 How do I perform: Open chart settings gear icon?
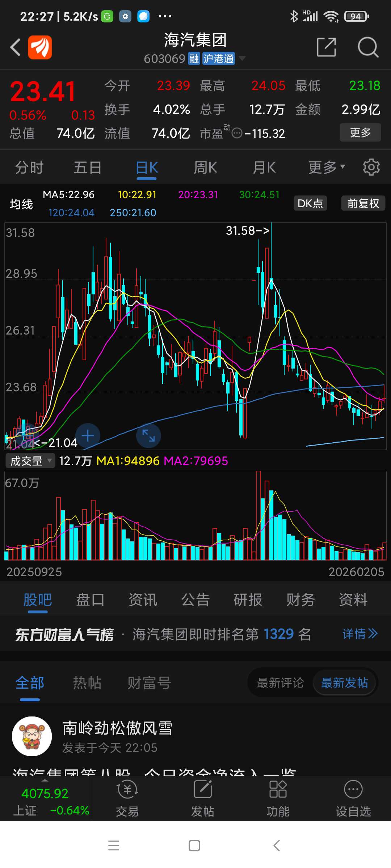click(x=371, y=167)
